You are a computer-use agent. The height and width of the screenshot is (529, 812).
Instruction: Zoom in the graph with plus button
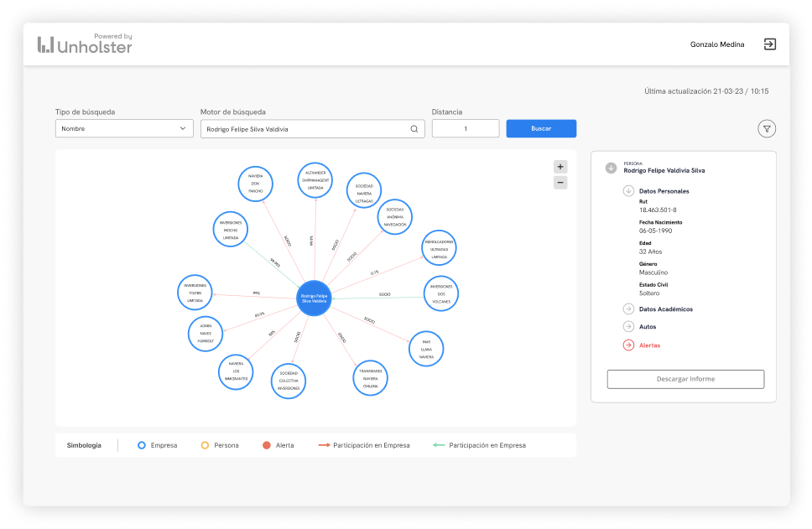560,166
